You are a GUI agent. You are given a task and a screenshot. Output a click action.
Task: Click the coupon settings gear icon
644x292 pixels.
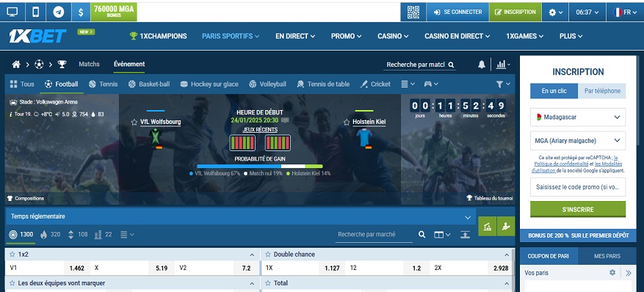point(612,273)
